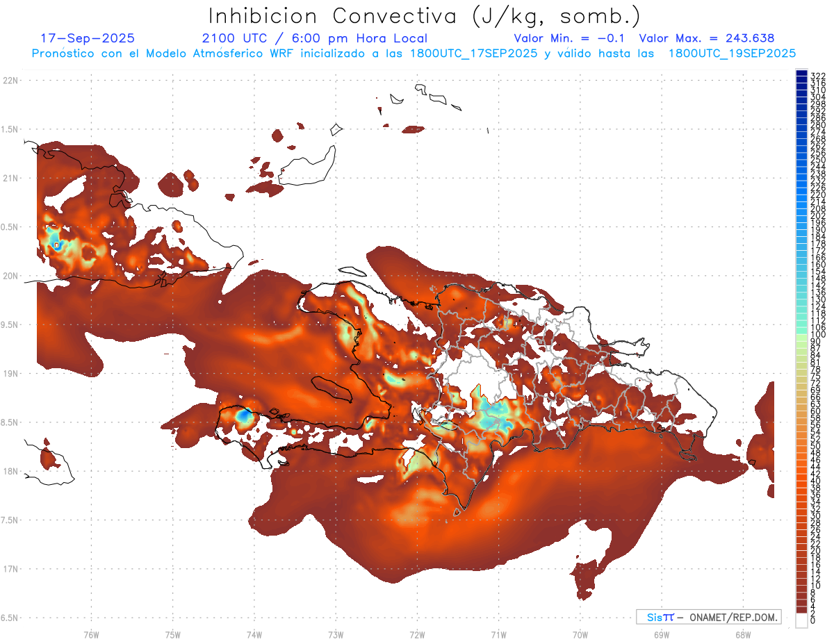Screen dimensions: 834x644
Task: Click the '7.5N' latitude label
Action: 10,520
